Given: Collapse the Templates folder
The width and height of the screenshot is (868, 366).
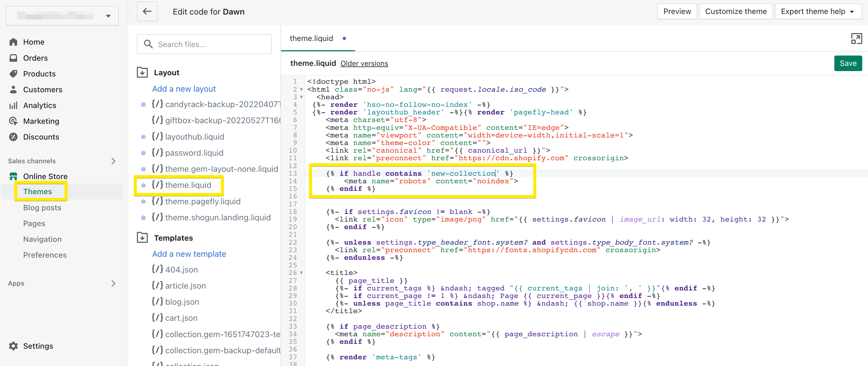Looking at the screenshot, I should pyautogui.click(x=143, y=238).
